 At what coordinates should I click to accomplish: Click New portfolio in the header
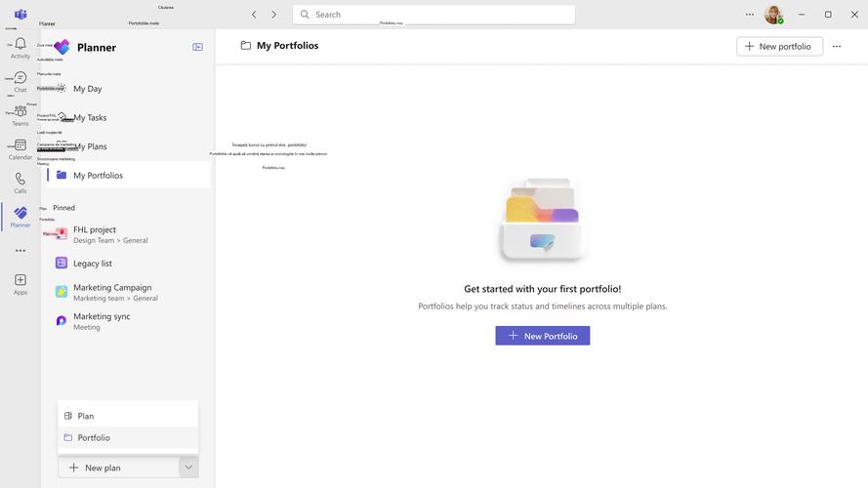click(x=778, y=46)
